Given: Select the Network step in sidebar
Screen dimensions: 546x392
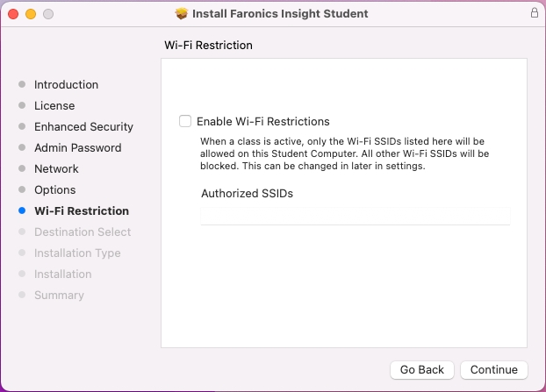Looking at the screenshot, I should click(x=56, y=169).
